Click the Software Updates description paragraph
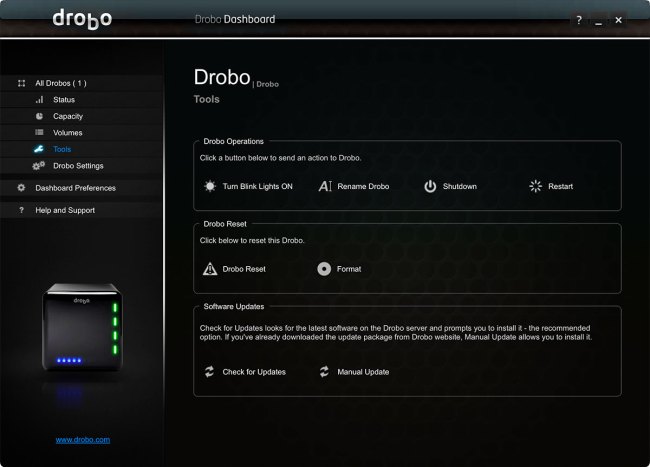The height and width of the screenshot is (467, 650). point(396,333)
